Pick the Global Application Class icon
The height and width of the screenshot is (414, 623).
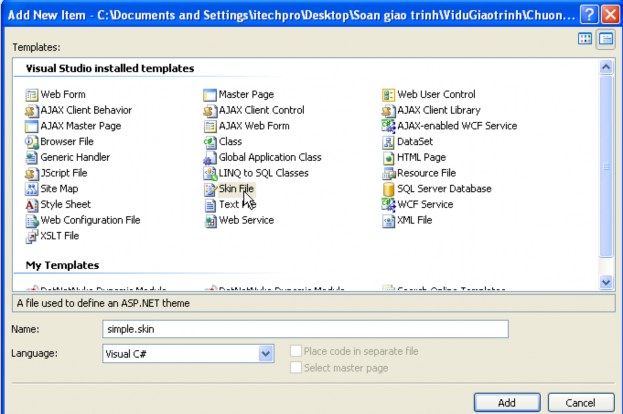(210, 158)
